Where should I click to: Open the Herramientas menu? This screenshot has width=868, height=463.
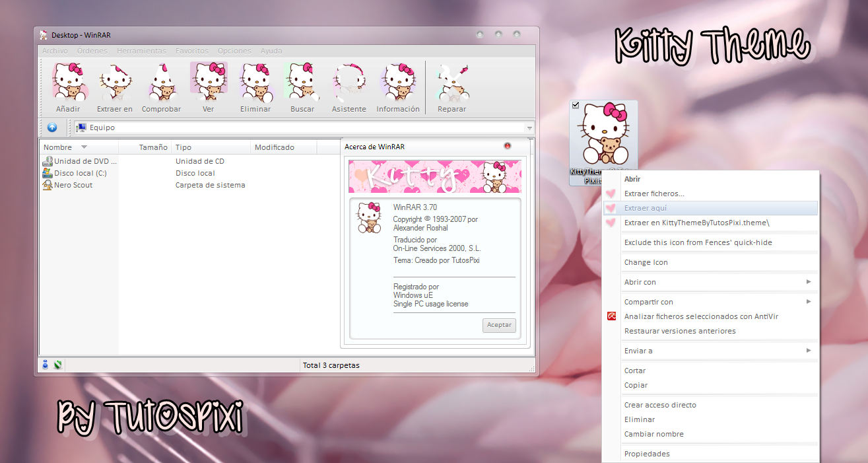[x=142, y=51]
